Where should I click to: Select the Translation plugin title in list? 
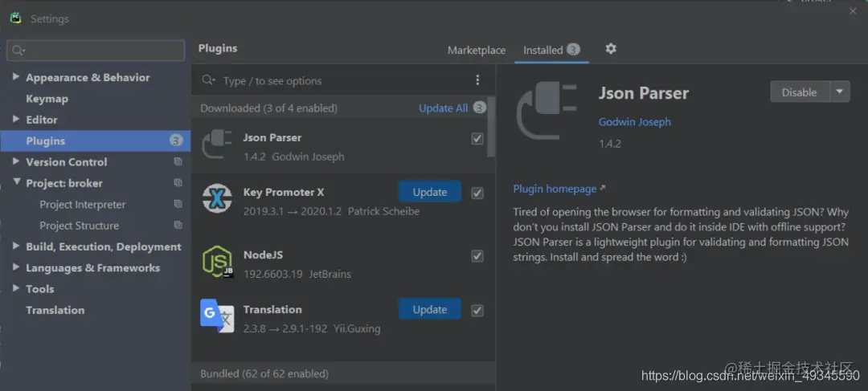[x=272, y=309]
